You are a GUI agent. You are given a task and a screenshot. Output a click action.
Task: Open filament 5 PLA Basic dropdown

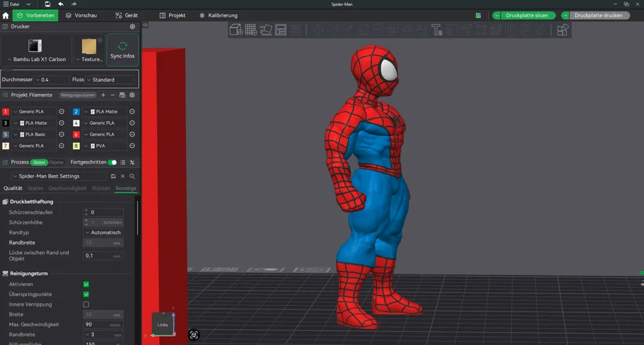pos(33,135)
